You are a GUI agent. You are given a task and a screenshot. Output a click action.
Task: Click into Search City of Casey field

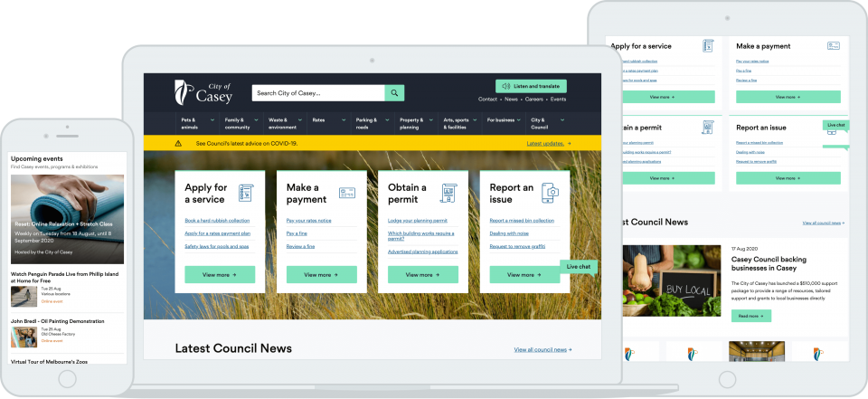318,93
